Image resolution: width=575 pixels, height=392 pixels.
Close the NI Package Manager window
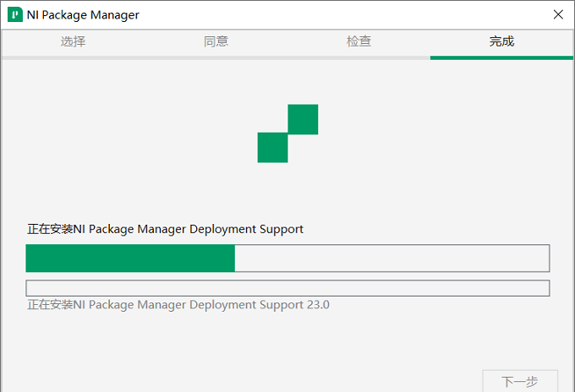coord(558,14)
